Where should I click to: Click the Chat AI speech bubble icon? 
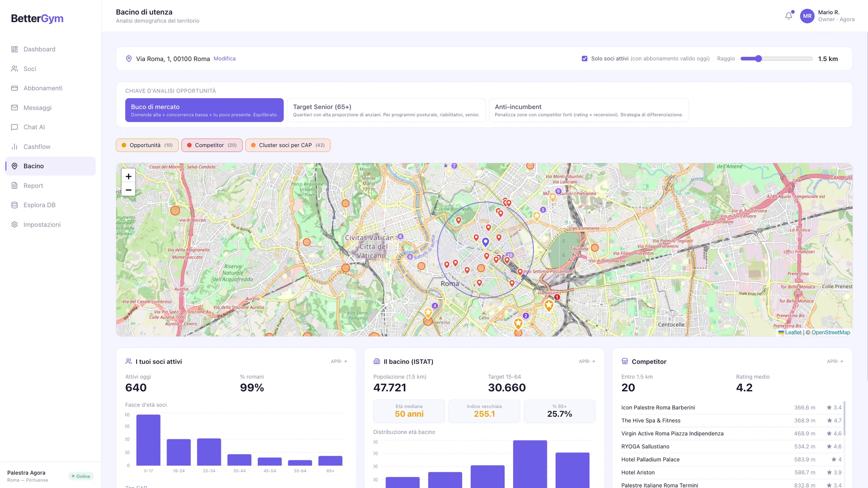[14, 127]
